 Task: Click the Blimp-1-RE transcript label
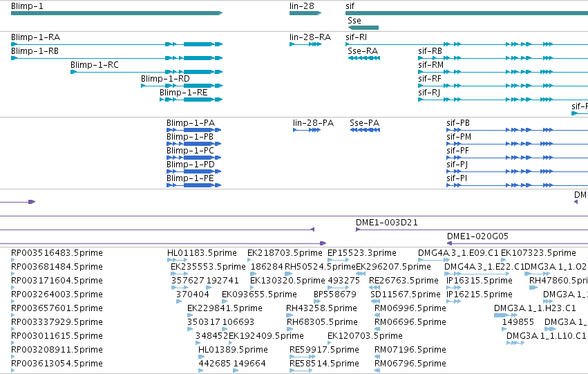(184, 93)
